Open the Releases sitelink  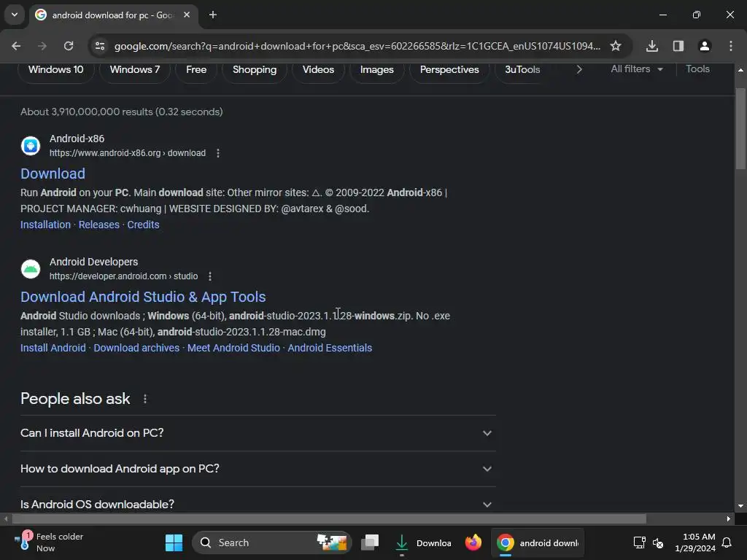pyautogui.click(x=98, y=225)
